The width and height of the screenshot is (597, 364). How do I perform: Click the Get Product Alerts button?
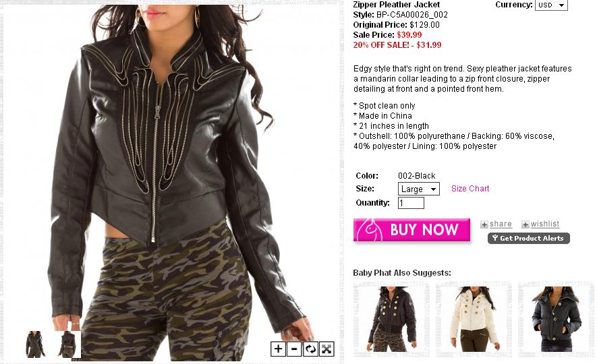pyautogui.click(x=528, y=238)
